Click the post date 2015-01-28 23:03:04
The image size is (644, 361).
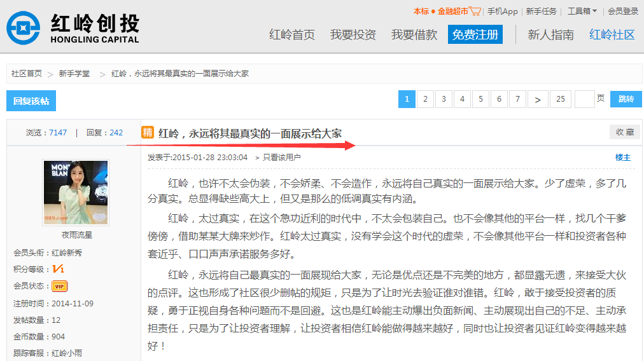coord(210,158)
